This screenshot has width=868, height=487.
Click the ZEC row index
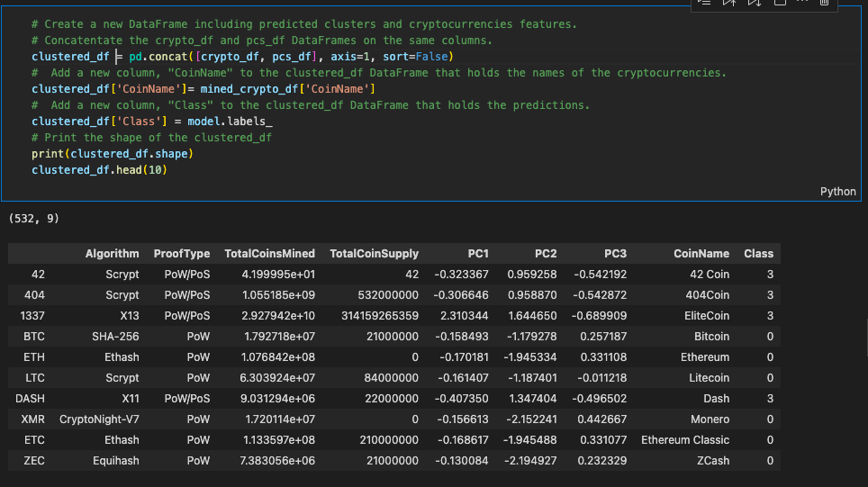(x=34, y=461)
